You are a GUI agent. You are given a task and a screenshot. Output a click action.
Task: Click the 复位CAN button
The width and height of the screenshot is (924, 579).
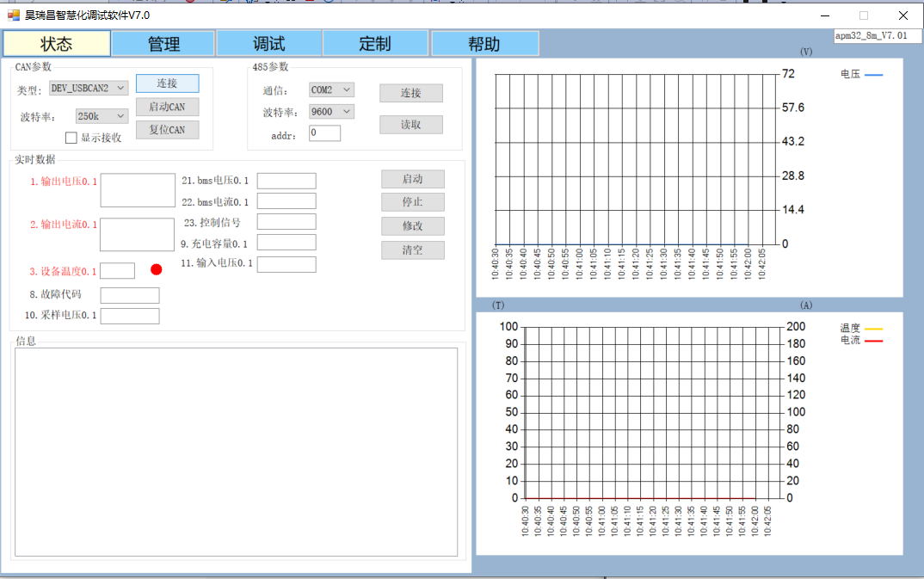point(167,130)
